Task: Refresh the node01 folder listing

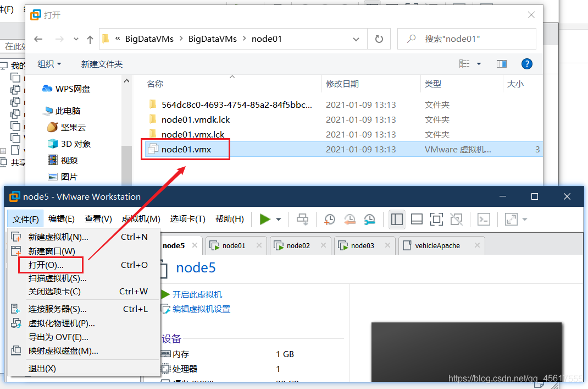Action: (x=379, y=39)
